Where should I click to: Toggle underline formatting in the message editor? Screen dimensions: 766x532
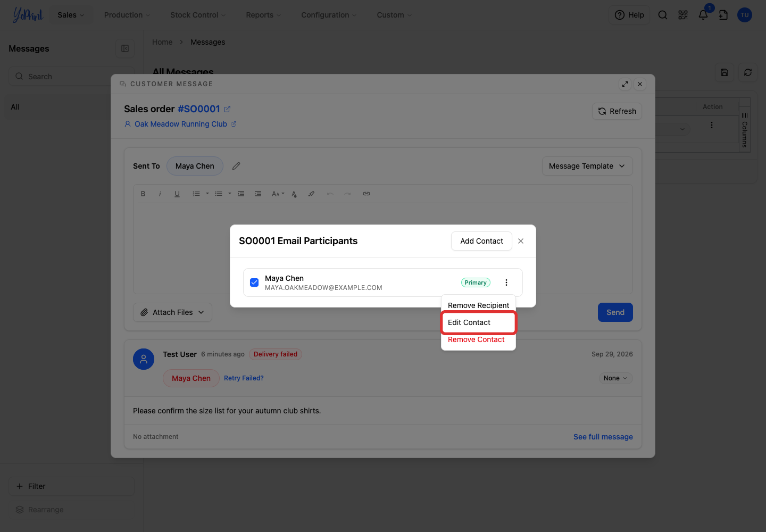click(x=177, y=194)
